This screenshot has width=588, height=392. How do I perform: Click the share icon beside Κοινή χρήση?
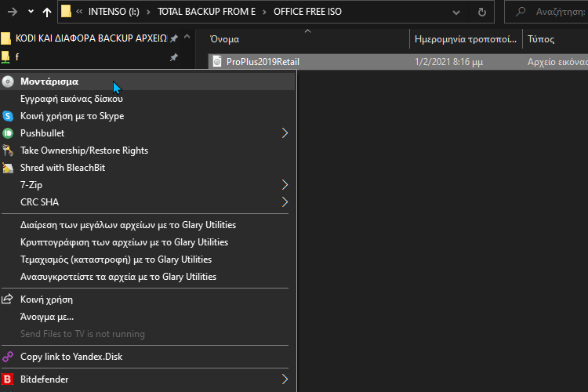pyautogui.click(x=8, y=299)
